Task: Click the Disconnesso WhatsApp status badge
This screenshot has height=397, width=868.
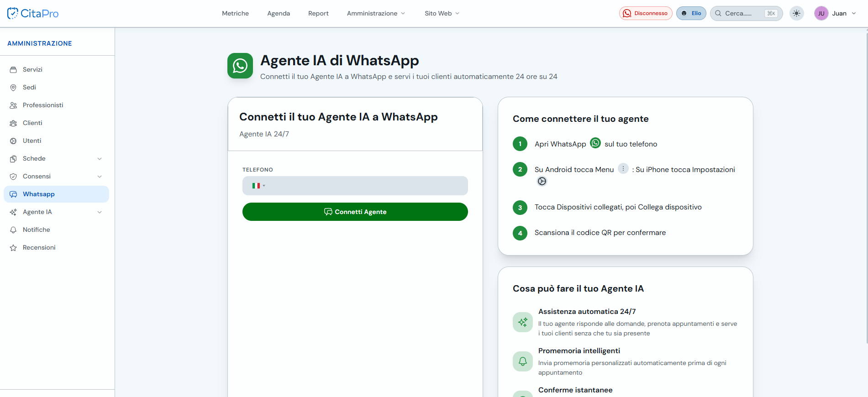Action: [646, 13]
